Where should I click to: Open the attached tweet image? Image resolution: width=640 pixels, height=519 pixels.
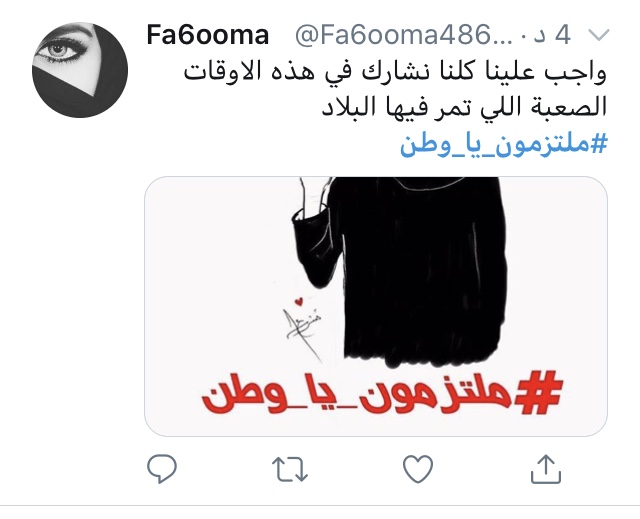[x=376, y=306]
